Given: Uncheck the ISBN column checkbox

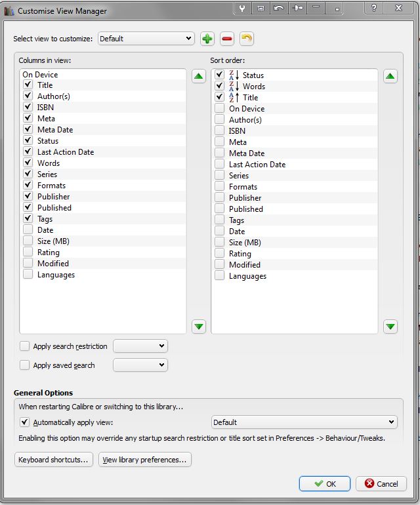Looking at the screenshot, I should point(28,108).
